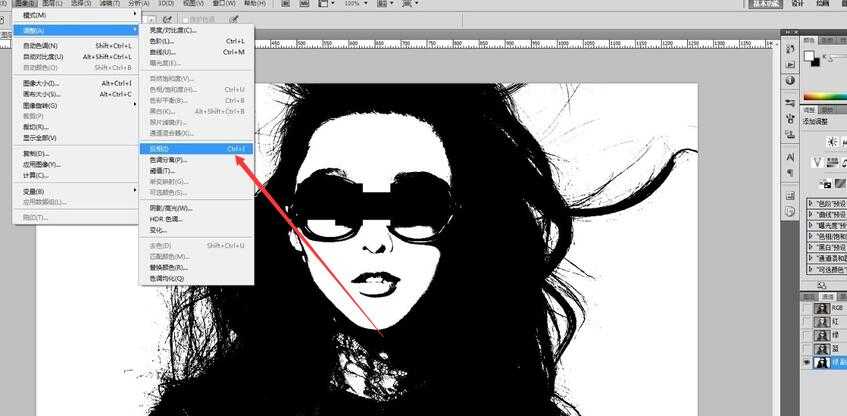Choose 色调均化(Q) Equalize entry
847x416 pixels.
coord(196,278)
